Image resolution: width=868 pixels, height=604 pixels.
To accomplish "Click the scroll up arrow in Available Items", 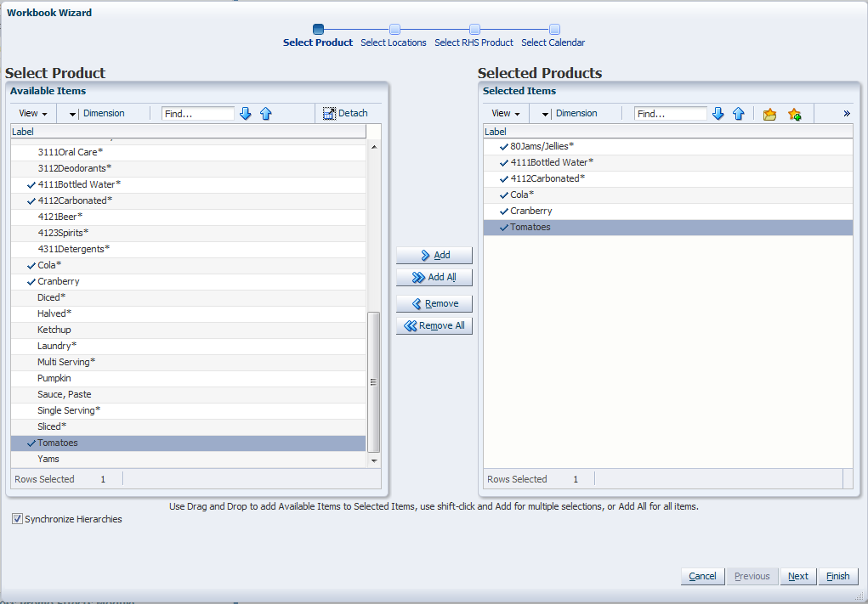I will pyautogui.click(x=374, y=147).
